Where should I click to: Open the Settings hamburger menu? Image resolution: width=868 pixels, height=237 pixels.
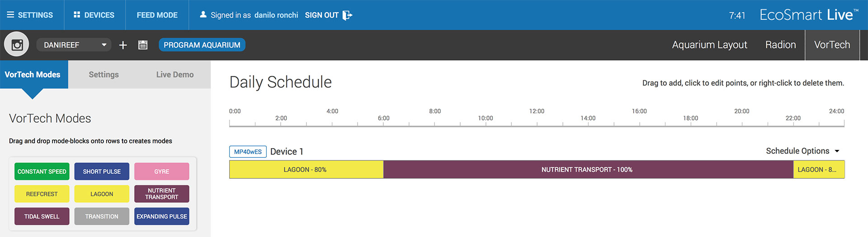pos(10,15)
